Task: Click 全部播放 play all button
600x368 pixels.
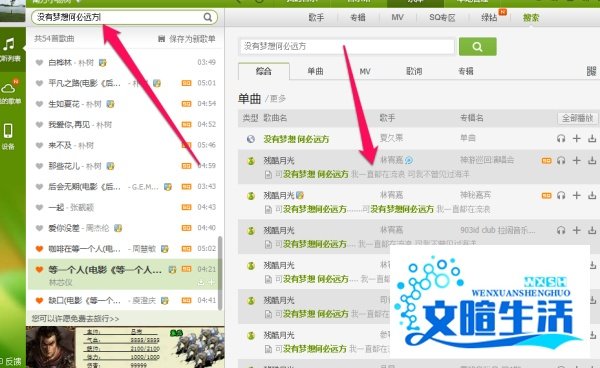Action: click(x=577, y=118)
